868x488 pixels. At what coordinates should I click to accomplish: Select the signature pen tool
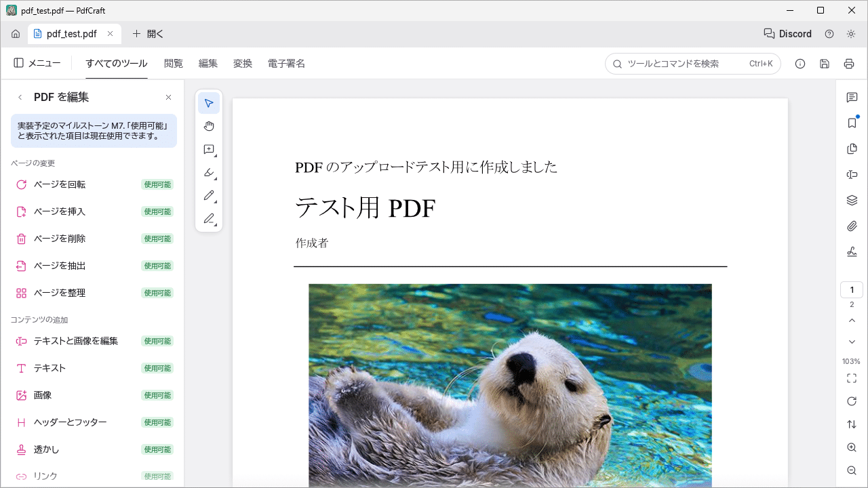(x=209, y=218)
